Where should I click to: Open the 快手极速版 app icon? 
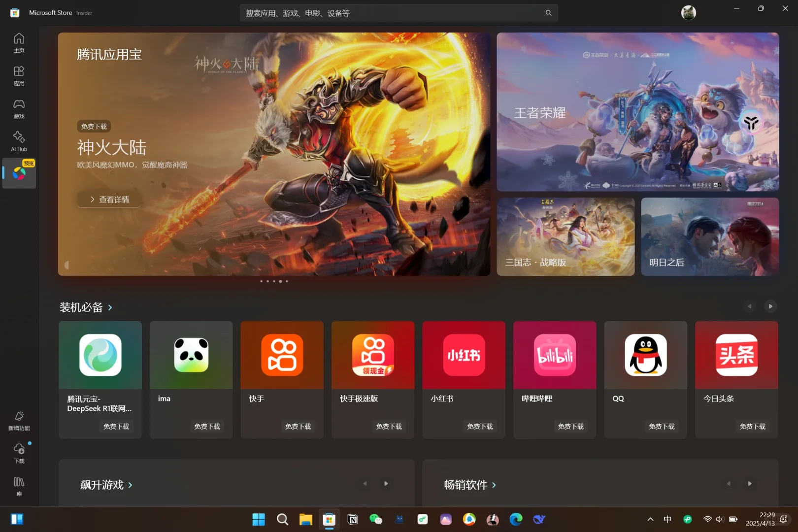[x=373, y=355]
